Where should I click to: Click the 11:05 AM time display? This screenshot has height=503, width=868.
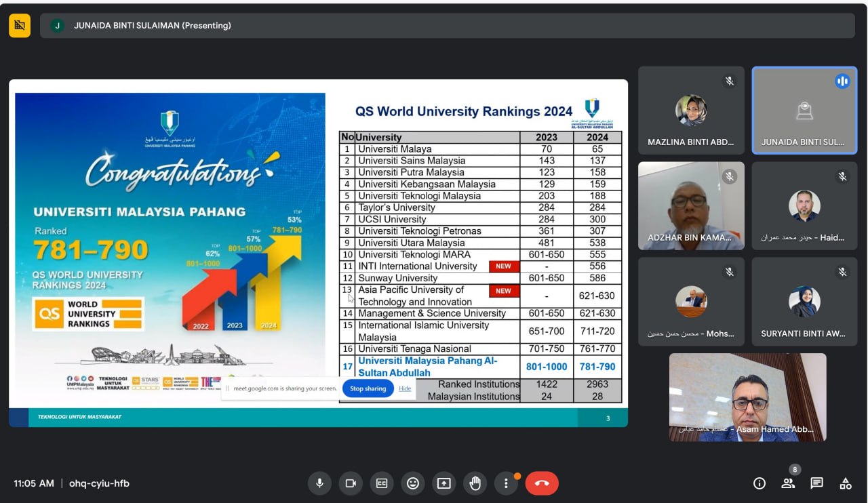pos(34,483)
